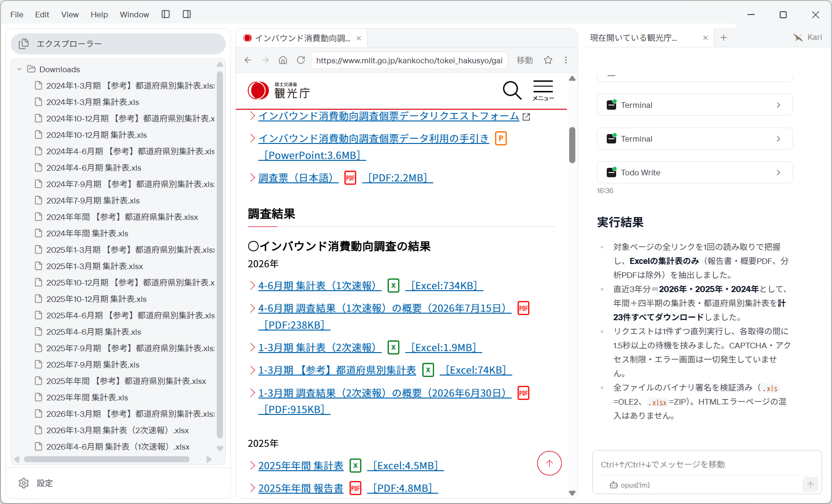Click the エクスプローラー panel header
This screenshot has height=504, width=832.
pos(118,44)
